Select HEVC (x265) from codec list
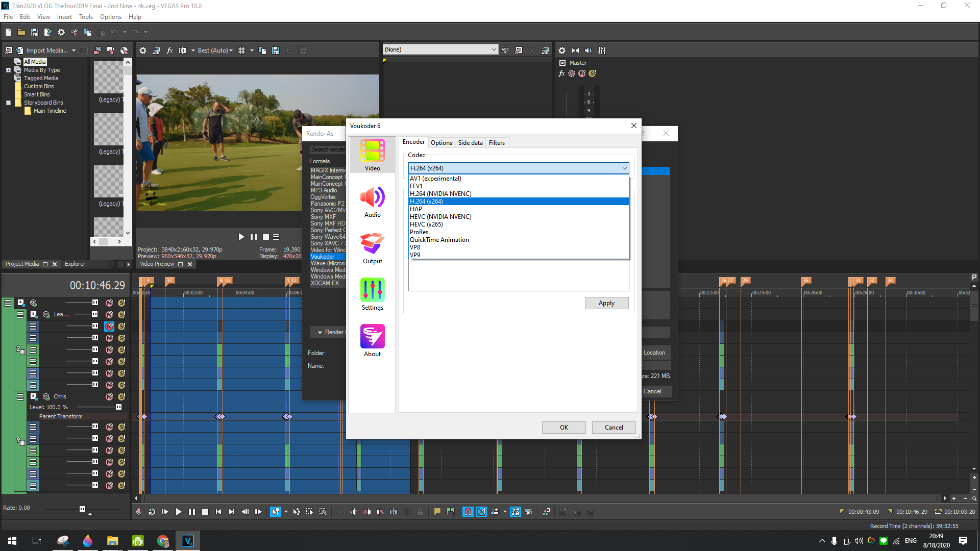 [426, 224]
